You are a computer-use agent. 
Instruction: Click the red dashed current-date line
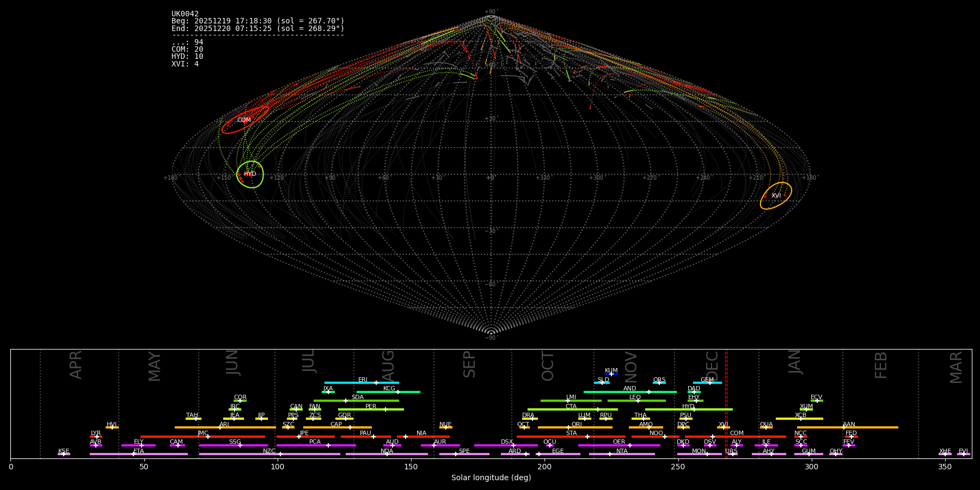(726, 403)
